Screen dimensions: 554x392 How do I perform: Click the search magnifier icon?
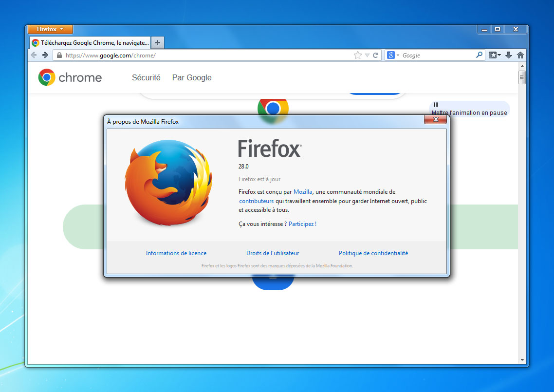(x=479, y=55)
